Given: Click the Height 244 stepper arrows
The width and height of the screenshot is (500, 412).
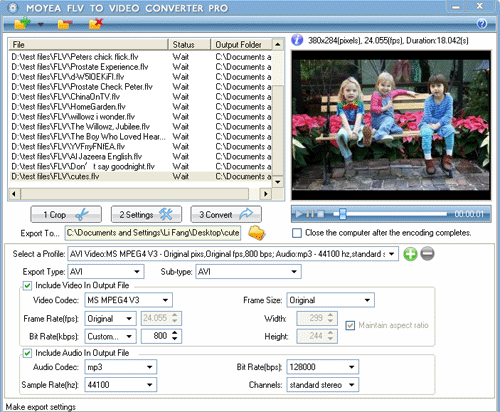Looking at the screenshot, I should [330, 336].
